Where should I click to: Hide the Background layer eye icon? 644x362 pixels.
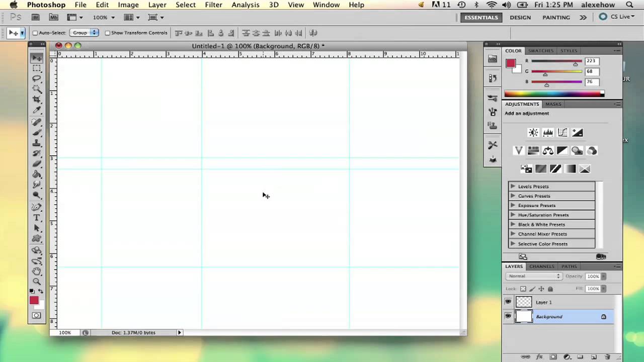point(508,316)
